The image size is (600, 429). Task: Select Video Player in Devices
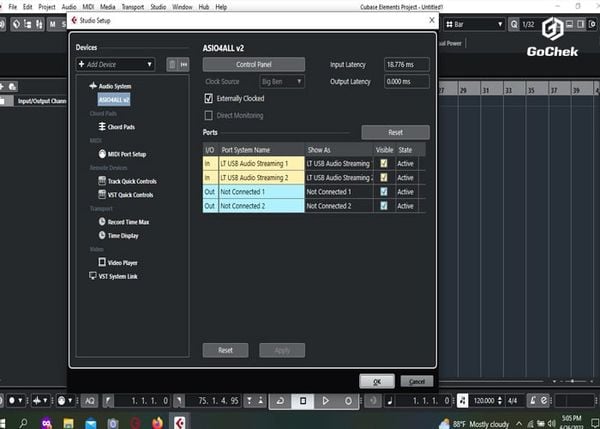click(122, 263)
